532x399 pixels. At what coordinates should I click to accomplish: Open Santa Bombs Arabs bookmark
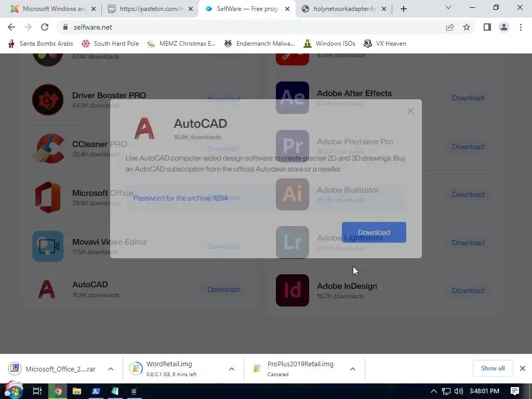pos(41,44)
